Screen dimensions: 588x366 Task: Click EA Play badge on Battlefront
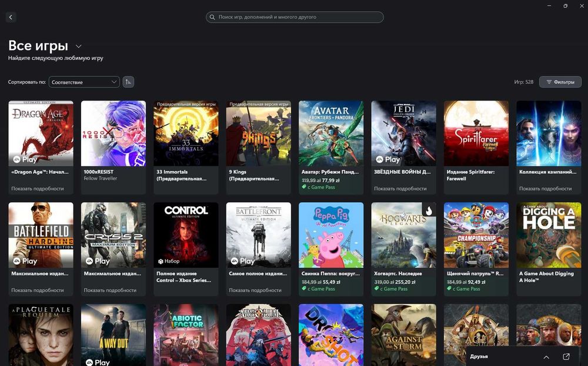point(243,261)
